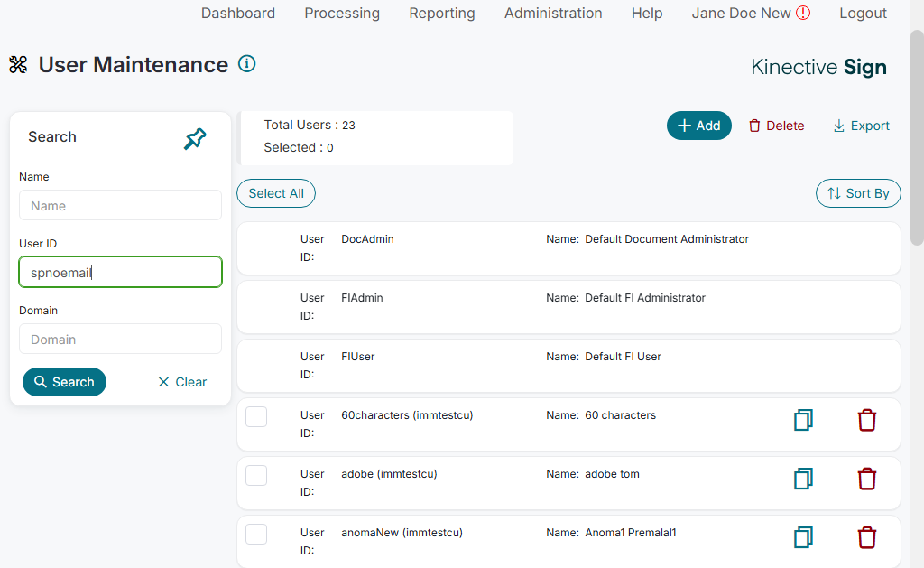The height and width of the screenshot is (568, 924).
Task: Remove anomaNew user with trash icon
Action: [866, 538]
